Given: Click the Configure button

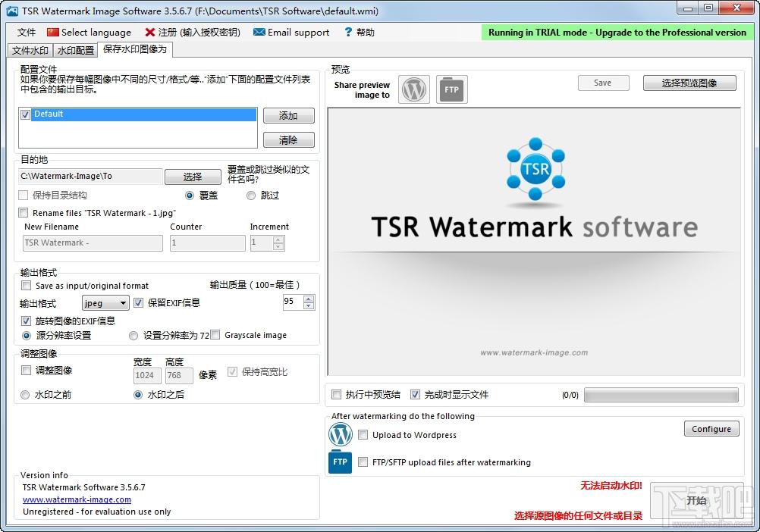Looking at the screenshot, I should [711, 428].
